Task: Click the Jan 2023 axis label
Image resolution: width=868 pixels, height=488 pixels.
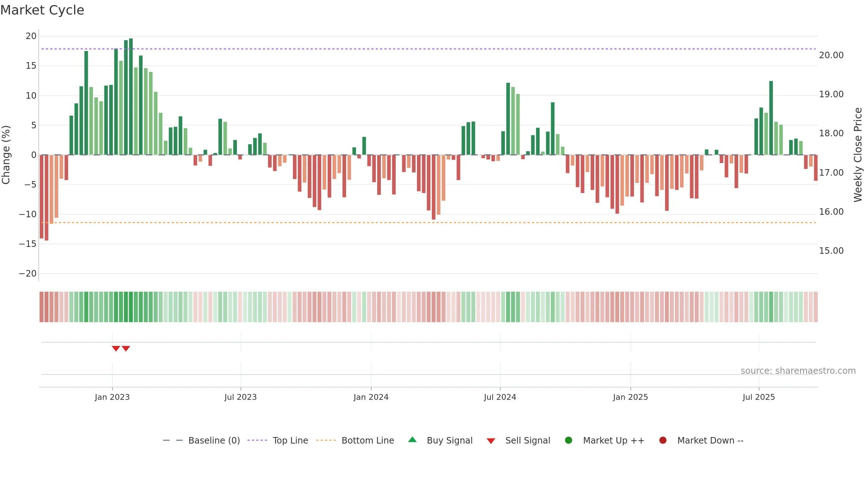Action: [x=112, y=397]
